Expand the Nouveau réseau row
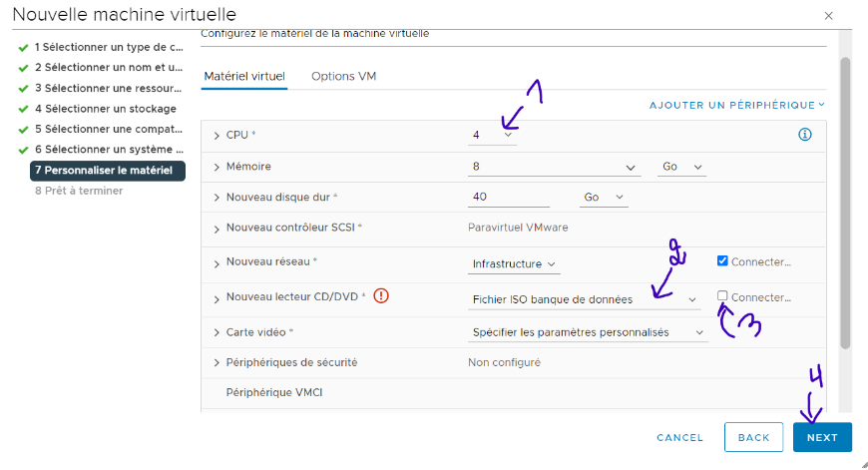The height and width of the screenshot is (470, 868). pos(217,264)
